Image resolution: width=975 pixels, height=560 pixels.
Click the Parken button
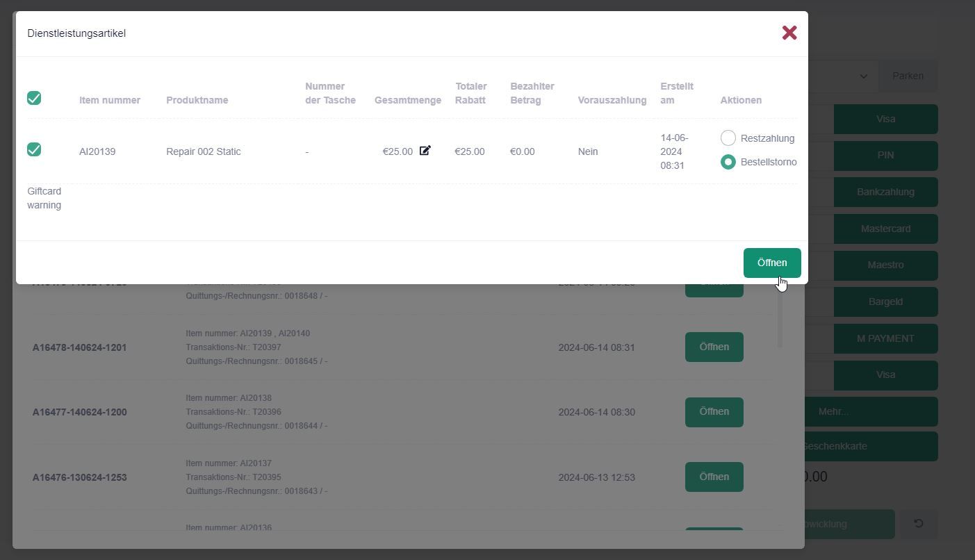tap(908, 76)
